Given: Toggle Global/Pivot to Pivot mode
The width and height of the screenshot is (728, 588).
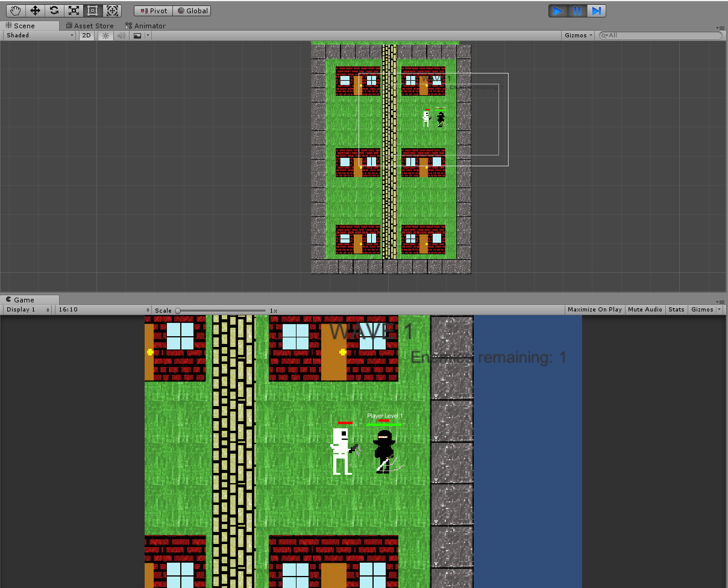Looking at the screenshot, I should point(152,10).
